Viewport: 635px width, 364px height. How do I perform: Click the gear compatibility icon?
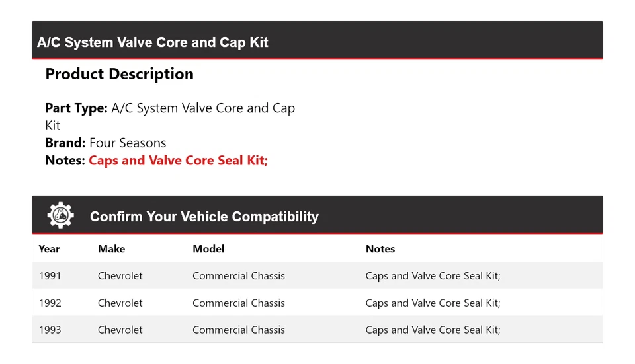tap(60, 216)
